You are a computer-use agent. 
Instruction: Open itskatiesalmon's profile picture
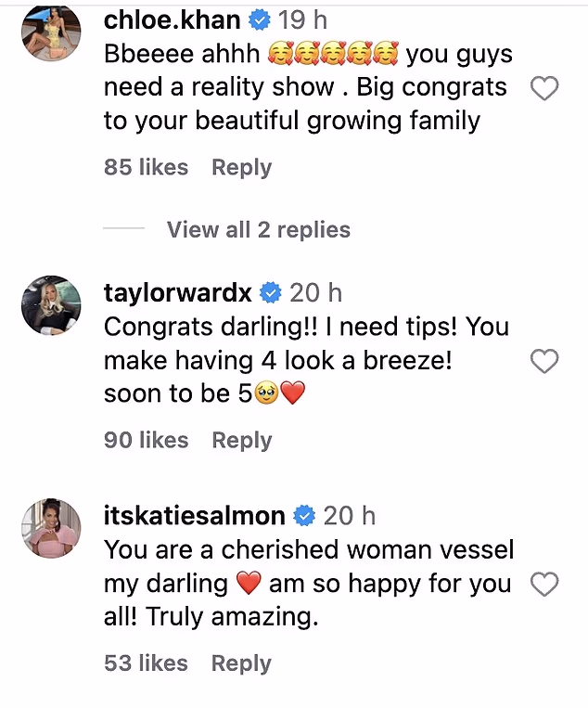[x=50, y=528]
